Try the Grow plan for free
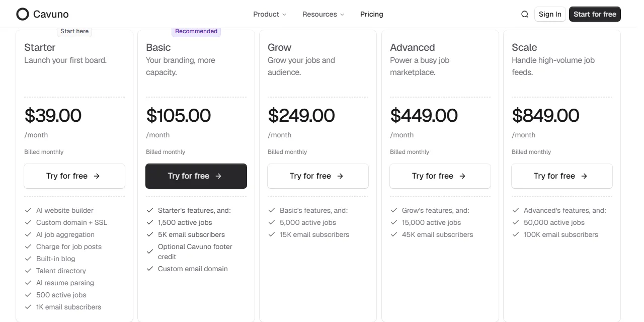 click(x=318, y=176)
